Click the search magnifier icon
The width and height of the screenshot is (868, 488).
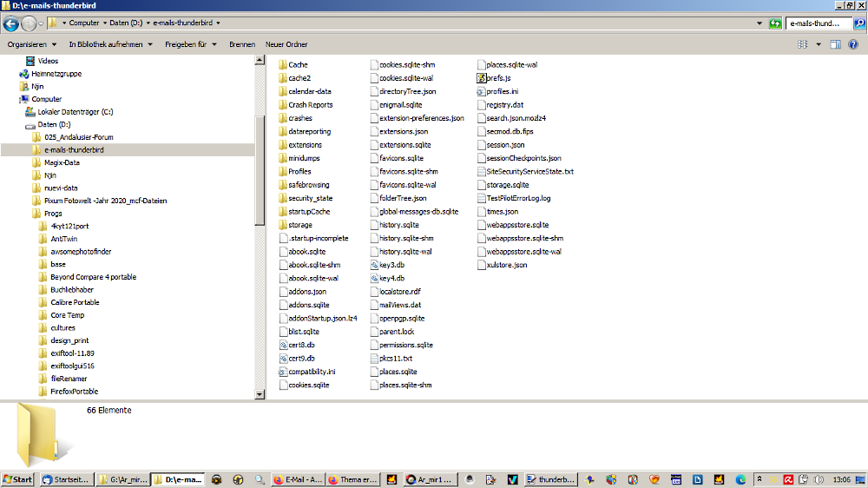coord(859,23)
